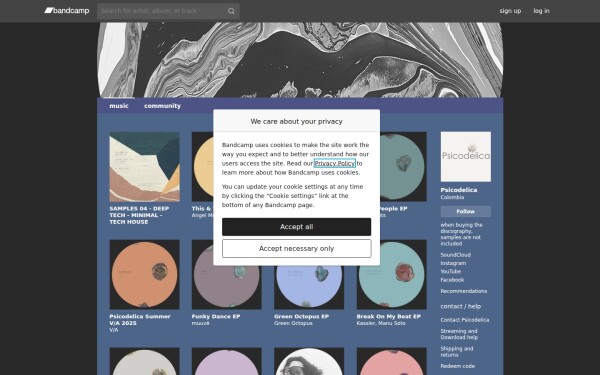The height and width of the screenshot is (375, 600).
Task: Open the YouTube link
Action: [x=451, y=272]
